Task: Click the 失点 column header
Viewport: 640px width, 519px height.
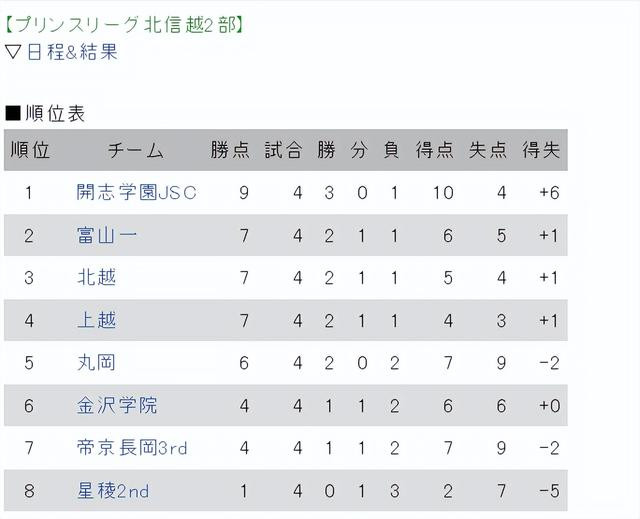Action: [x=488, y=150]
